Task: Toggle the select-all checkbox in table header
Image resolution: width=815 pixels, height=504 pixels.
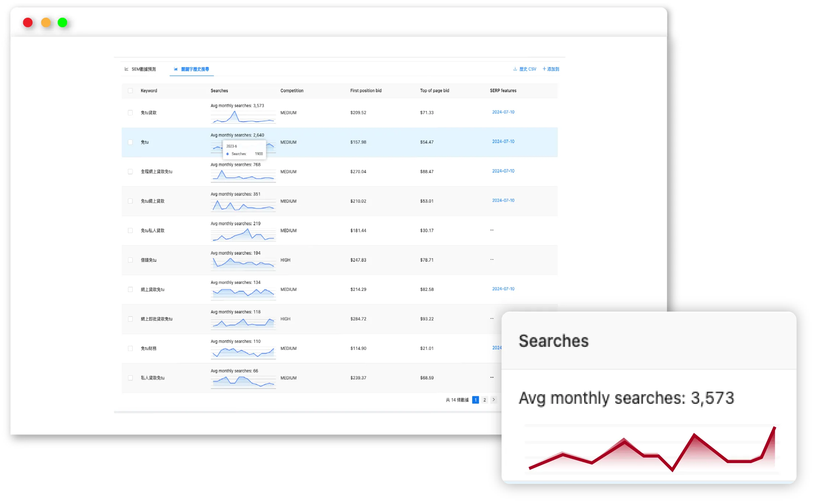Action: [130, 90]
